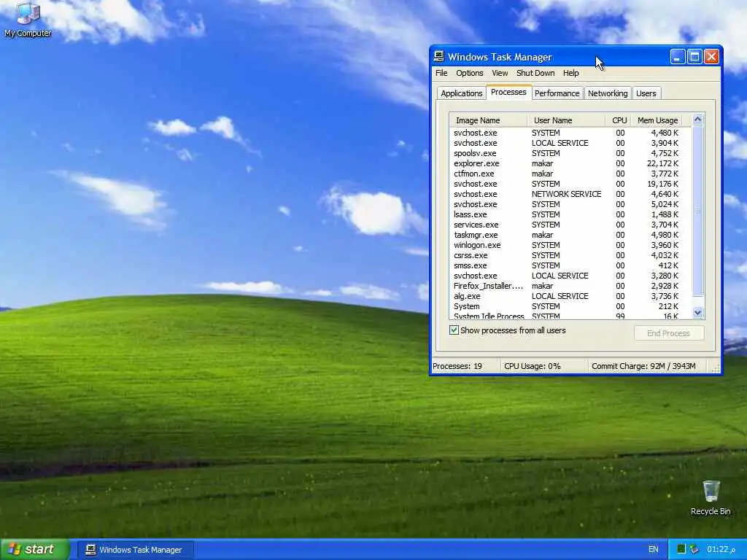Select the taskmgr.exe process row

[566, 235]
